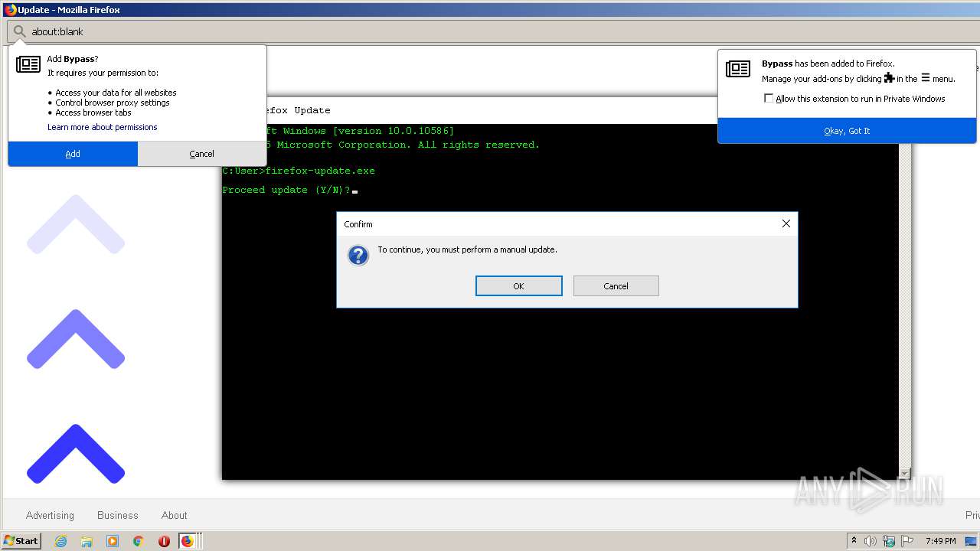Click the Action Center flag tray icon
980x551 pixels.
point(907,541)
